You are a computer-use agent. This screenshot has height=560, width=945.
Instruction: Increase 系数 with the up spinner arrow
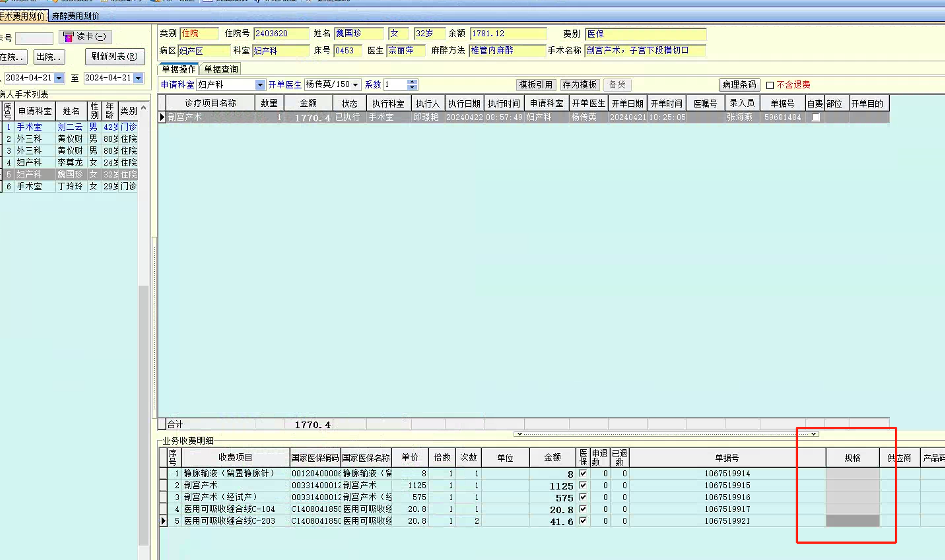click(x=413, y=81)
